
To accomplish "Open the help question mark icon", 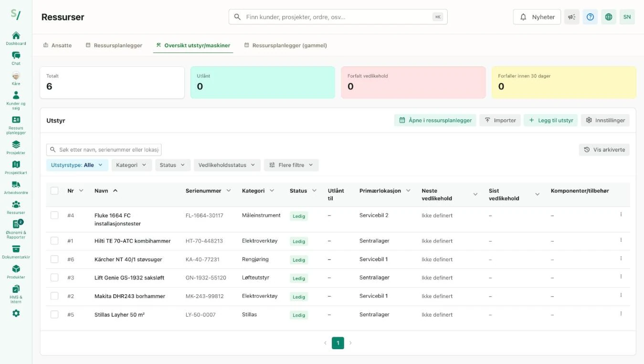I will 590,17.
